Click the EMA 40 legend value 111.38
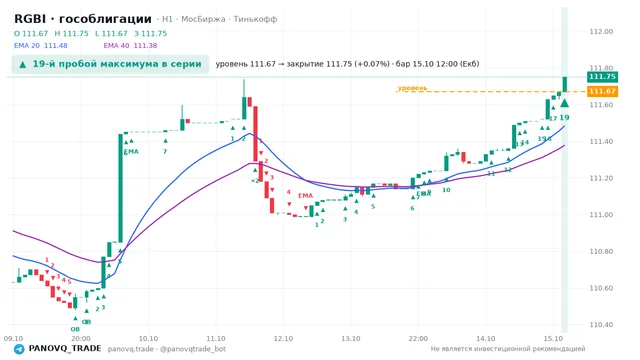640x360 pixels. (145, 46)
